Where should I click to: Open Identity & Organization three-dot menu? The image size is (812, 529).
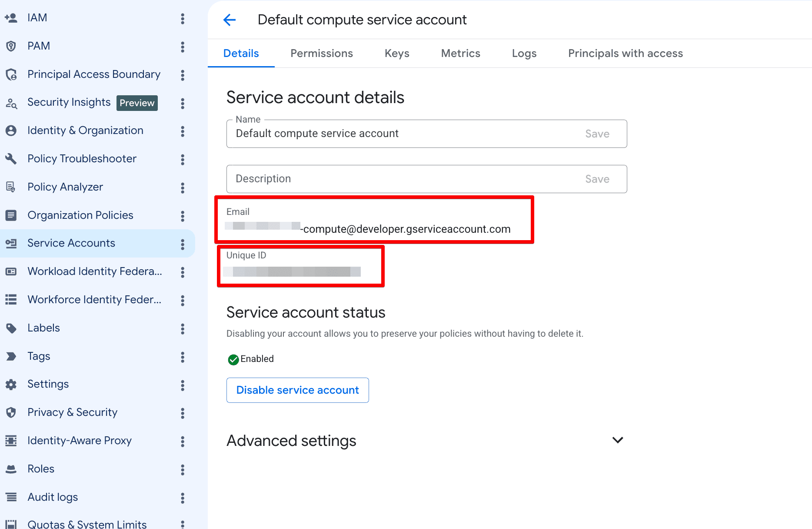183,131
